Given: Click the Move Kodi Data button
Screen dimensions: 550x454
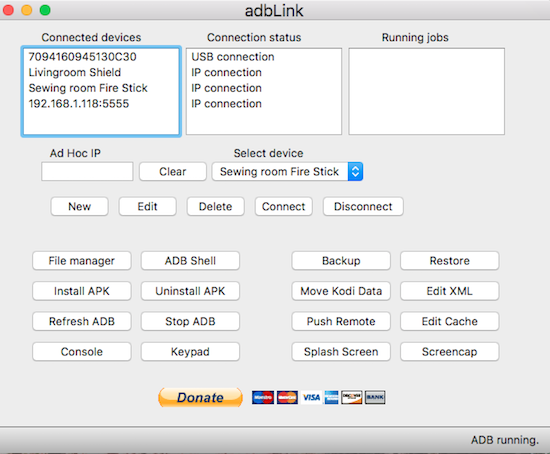Looking at the screenshot, I should click(x=341, y=291).
